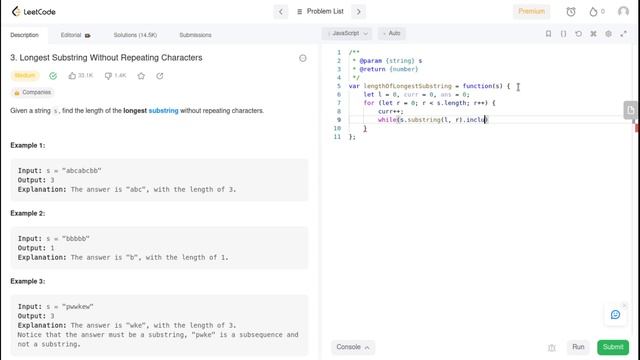Open the feedback chat bubble icon
The height and width of the screenshot is (360, 640).
(616, 314)
